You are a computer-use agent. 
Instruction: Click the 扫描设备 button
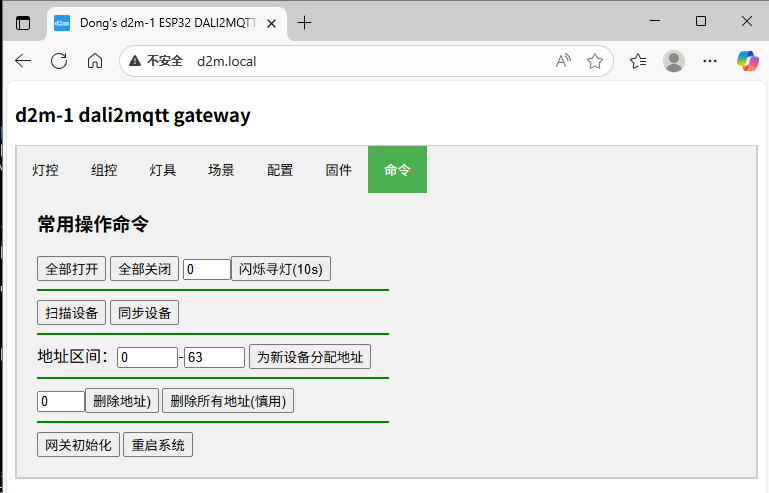[71, 313]
